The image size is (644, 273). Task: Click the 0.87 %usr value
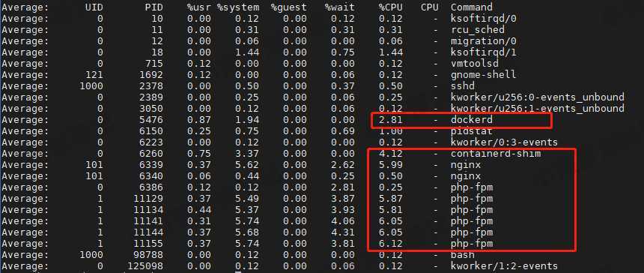[x=198, y=120]
